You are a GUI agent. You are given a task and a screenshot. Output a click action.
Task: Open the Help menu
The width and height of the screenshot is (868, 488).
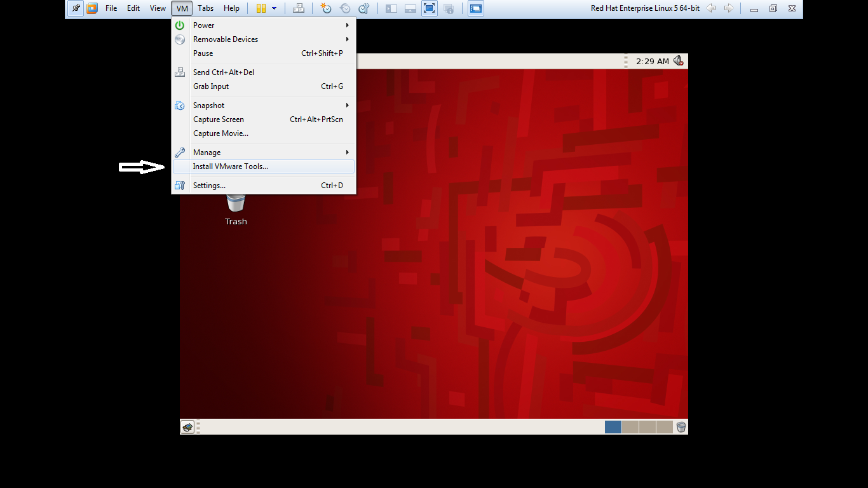click(x=231, y=8)
